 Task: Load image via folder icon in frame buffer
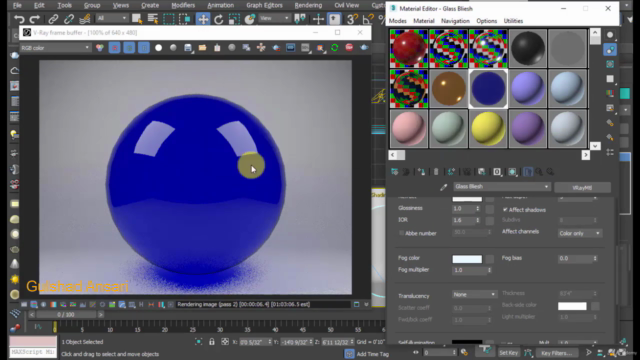(x=202, y=48)
